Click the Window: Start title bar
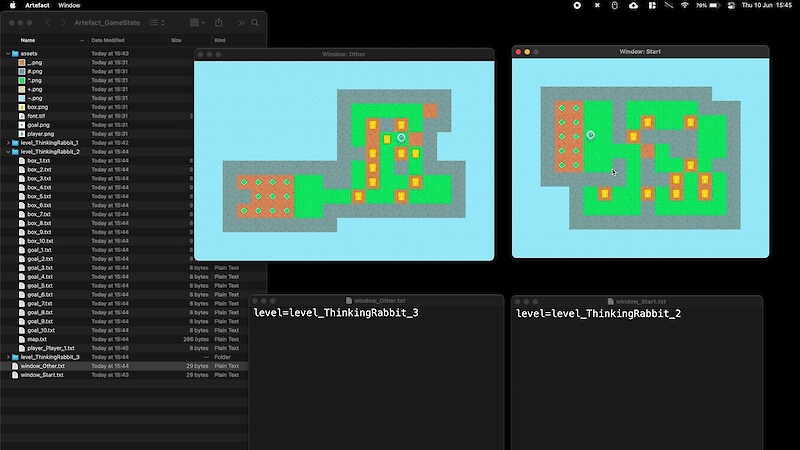This screenshot has width=800, height=450. [640, 52]
